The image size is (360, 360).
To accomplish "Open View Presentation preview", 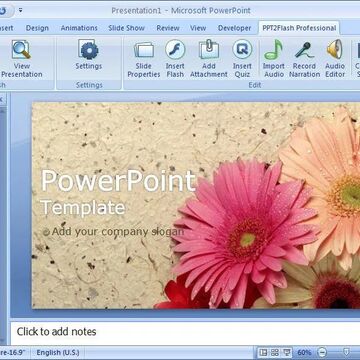I will pos(22,59).
